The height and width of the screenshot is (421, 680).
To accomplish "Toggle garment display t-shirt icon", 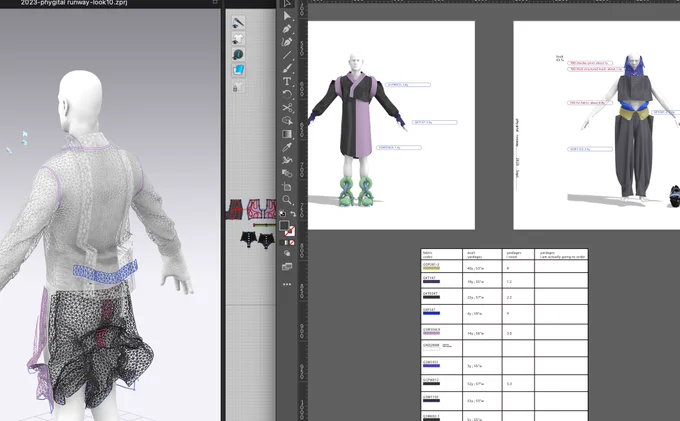I will tap(238, 39).
